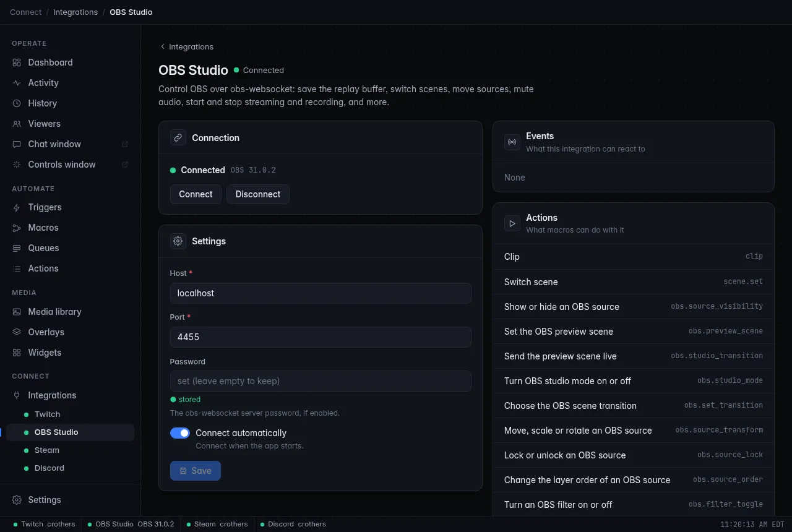
Task: Open the Twitch integration in sidebar
Action: 71,414
